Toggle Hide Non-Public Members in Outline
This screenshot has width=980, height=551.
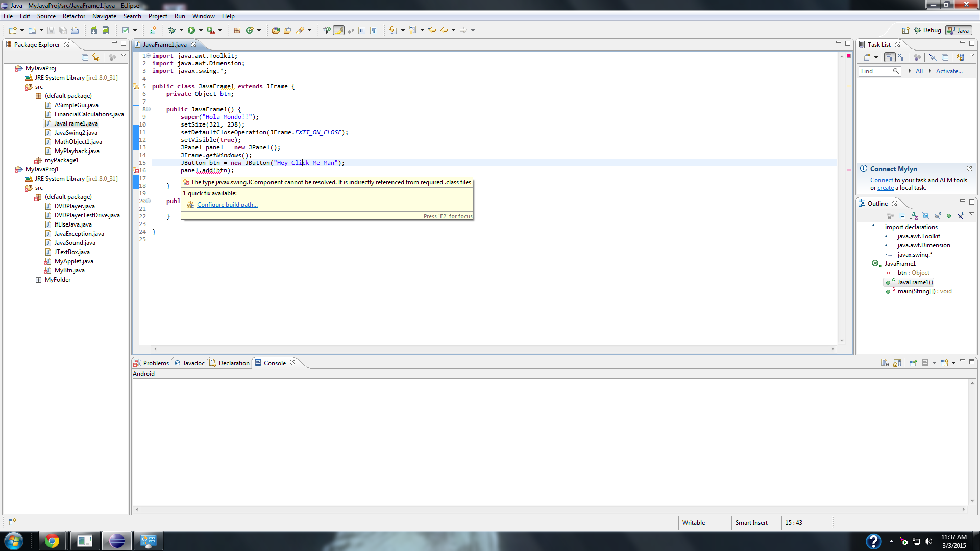(x=949, y=216)
